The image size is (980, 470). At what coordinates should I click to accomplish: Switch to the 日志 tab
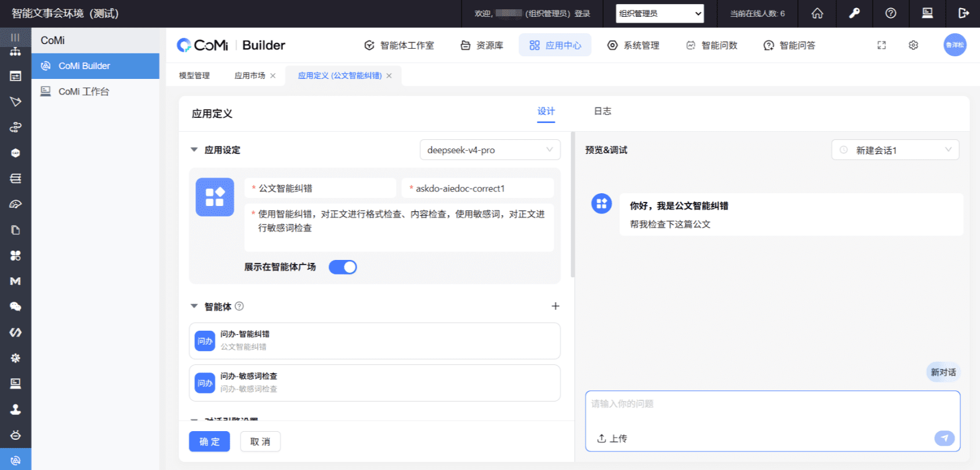tap(602, 111)
